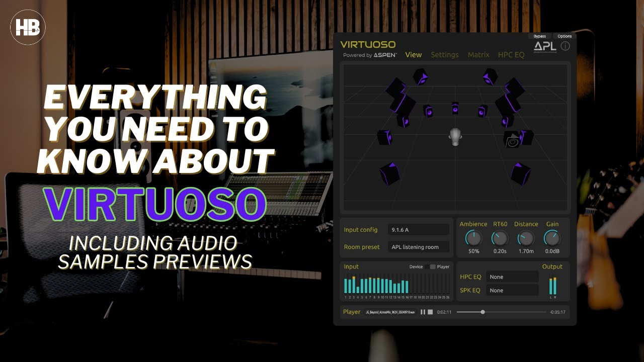Open the HPC EQ dropdown set to None
The image size is (644, 362).
coord(512,277)
